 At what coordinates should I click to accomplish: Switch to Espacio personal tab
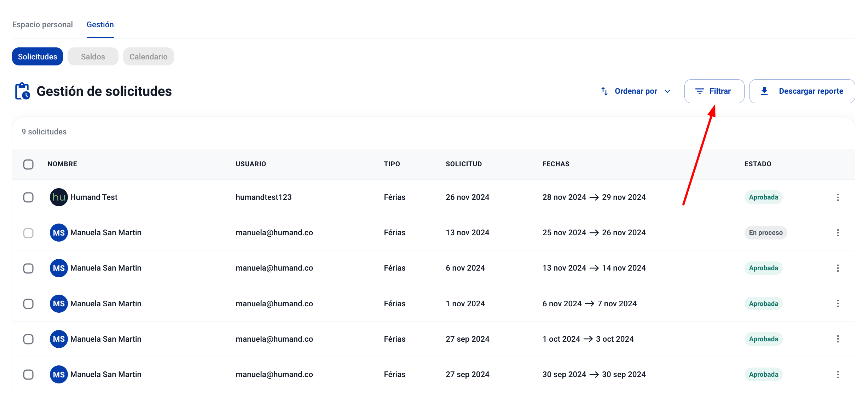42,25
